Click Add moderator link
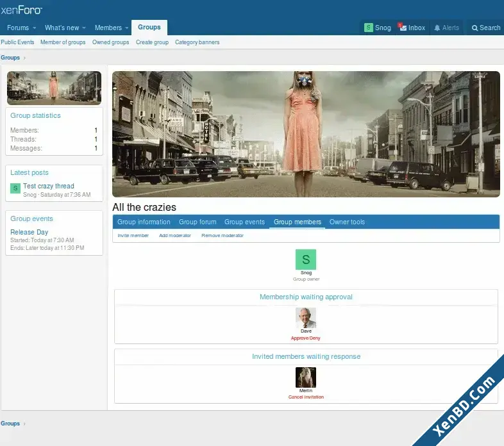Screen dimensions: 504x446 pos(175,236)
